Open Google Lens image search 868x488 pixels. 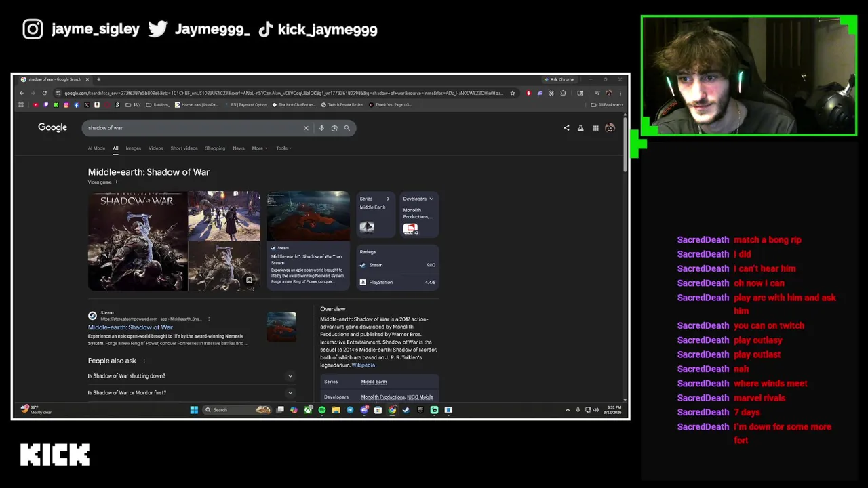pos(334,128)
